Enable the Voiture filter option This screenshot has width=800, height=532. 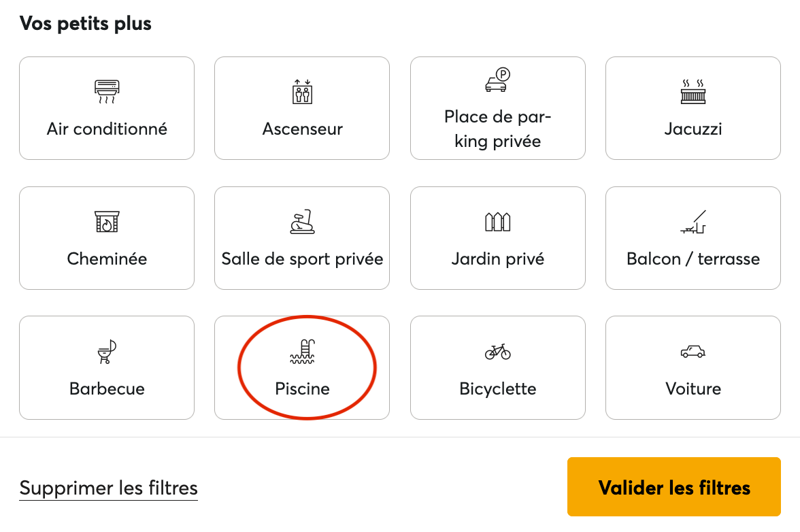tap(693, 388)
